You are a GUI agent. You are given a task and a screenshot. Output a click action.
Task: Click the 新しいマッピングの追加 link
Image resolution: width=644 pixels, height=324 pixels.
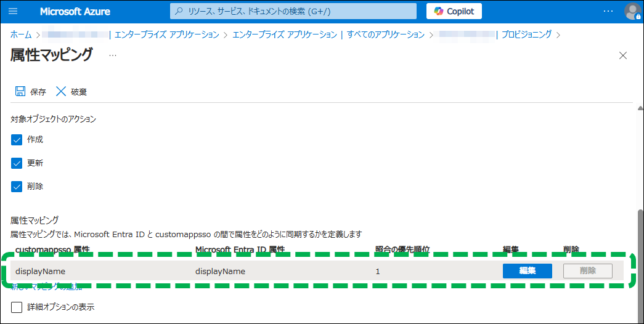(x=46, y=286)
